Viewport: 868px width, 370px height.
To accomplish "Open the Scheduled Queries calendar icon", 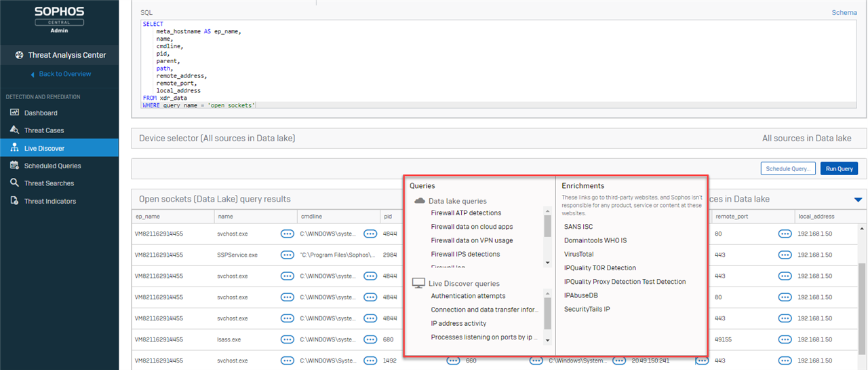I will (x=14, y=166).
